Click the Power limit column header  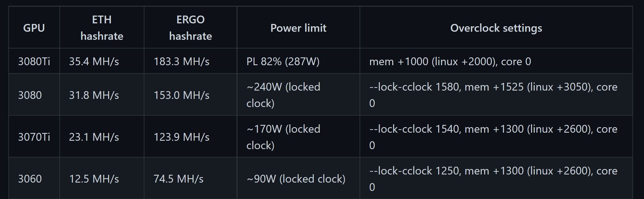(298, 28)
